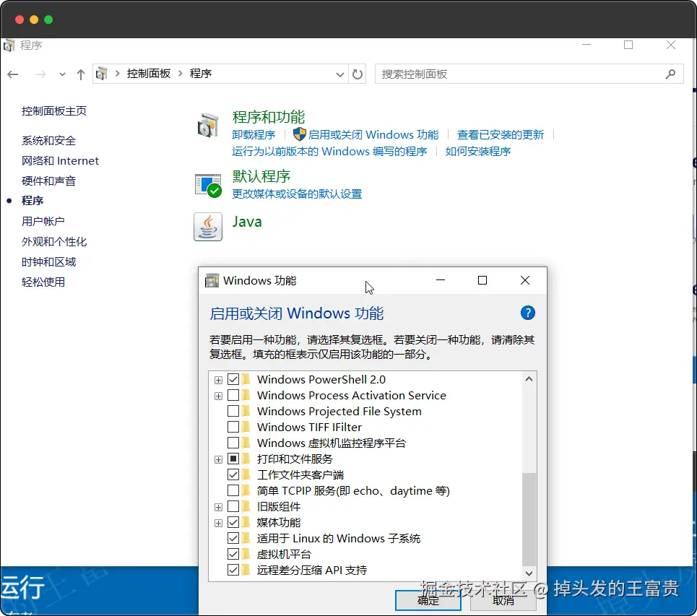The width and height of the screenshot is (697, 616).
Task: Click the 确定 button in Windows 功能
Action: click(x=428, y=600)
